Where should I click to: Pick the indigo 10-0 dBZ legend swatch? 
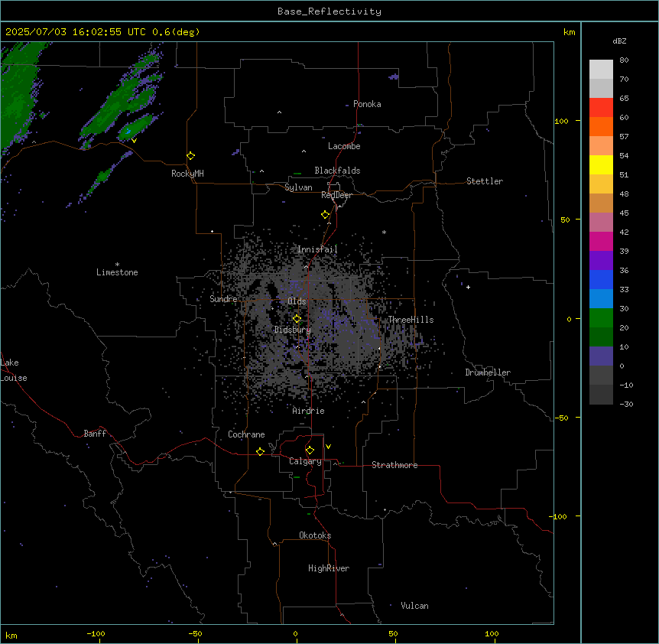(x=601, y=356)
